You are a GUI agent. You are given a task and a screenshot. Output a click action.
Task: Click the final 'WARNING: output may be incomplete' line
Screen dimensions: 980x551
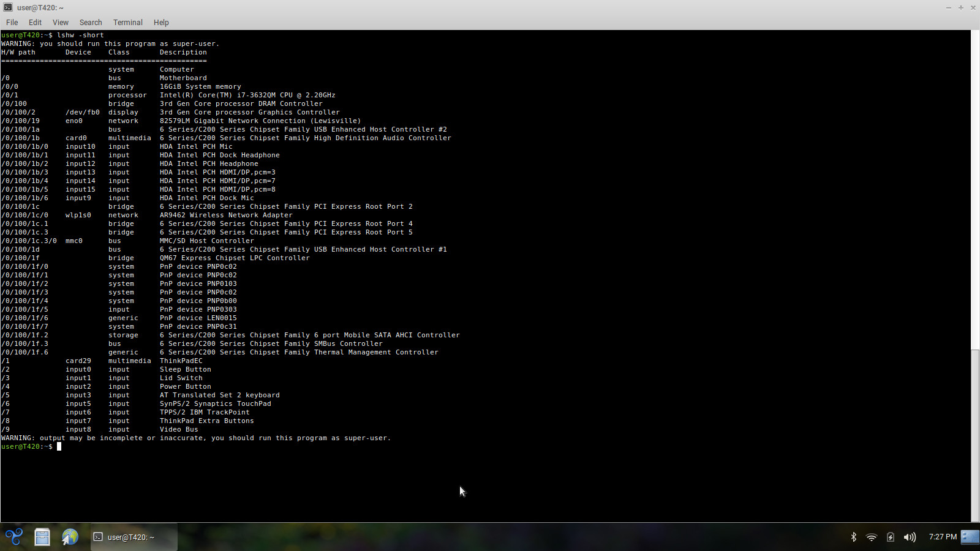(x=196, y=438)
